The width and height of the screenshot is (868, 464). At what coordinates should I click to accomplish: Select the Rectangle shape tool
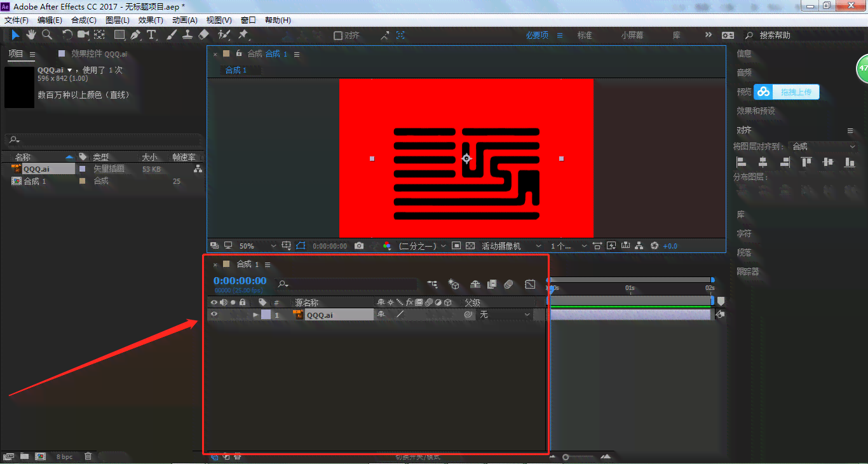119,35
